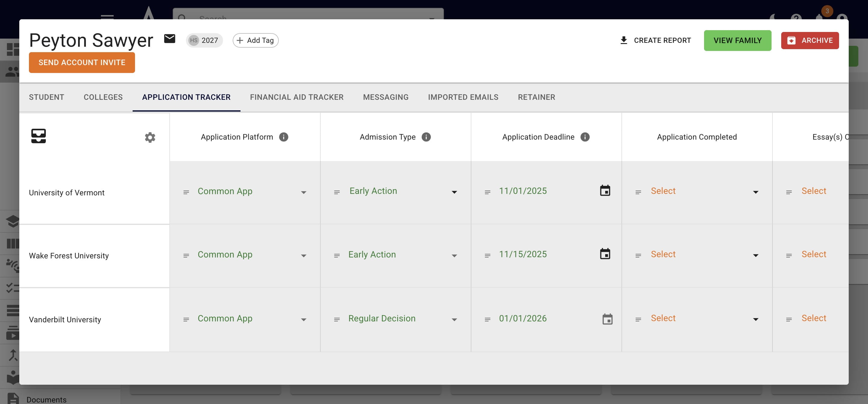
Task: Select the Wake Forest University row label
Action: pyautogui.click(x=69, y=256)
